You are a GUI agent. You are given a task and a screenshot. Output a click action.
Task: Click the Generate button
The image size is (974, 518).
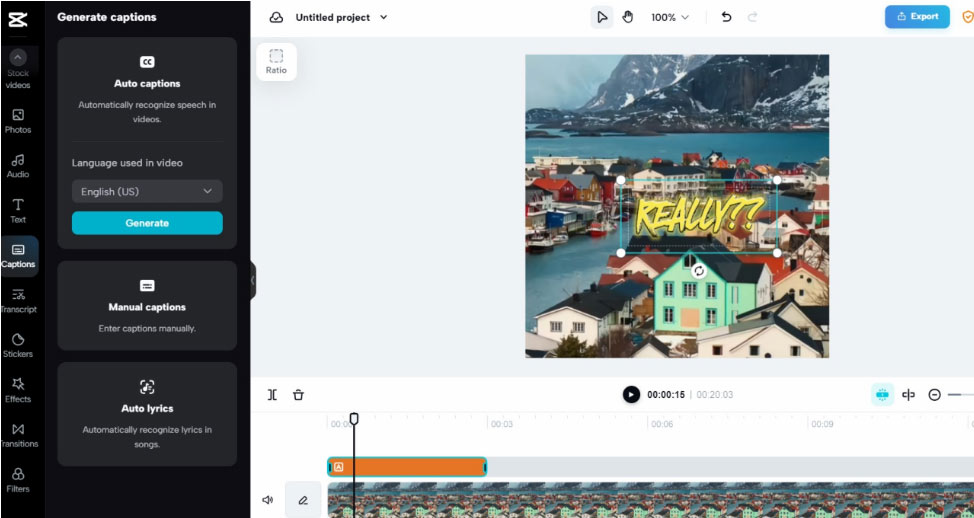(x=147, y=223)
